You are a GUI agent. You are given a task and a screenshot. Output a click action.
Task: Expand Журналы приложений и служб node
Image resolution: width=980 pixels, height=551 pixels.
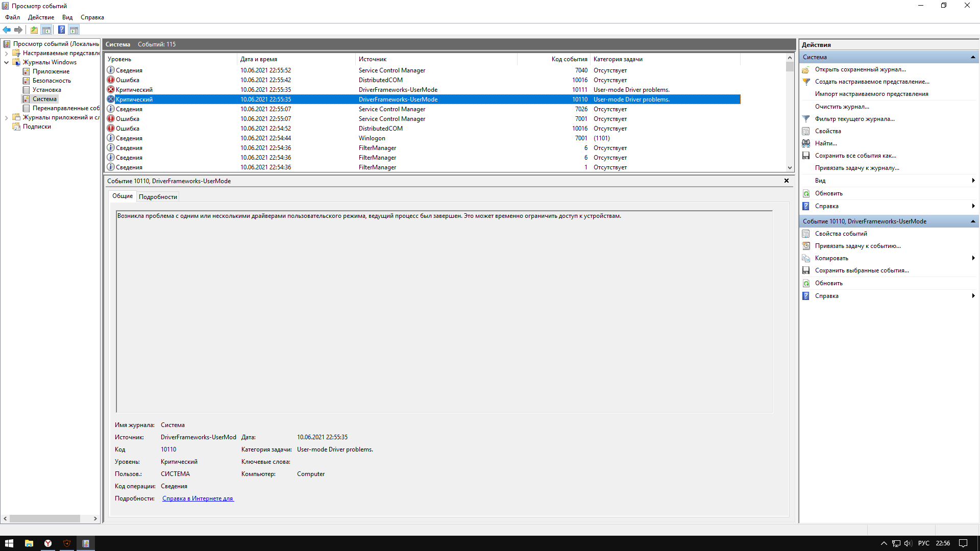click(6, 117)
